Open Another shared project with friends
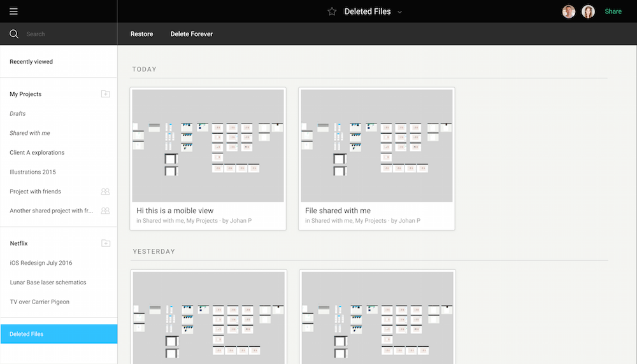 (x=51, y=211)
